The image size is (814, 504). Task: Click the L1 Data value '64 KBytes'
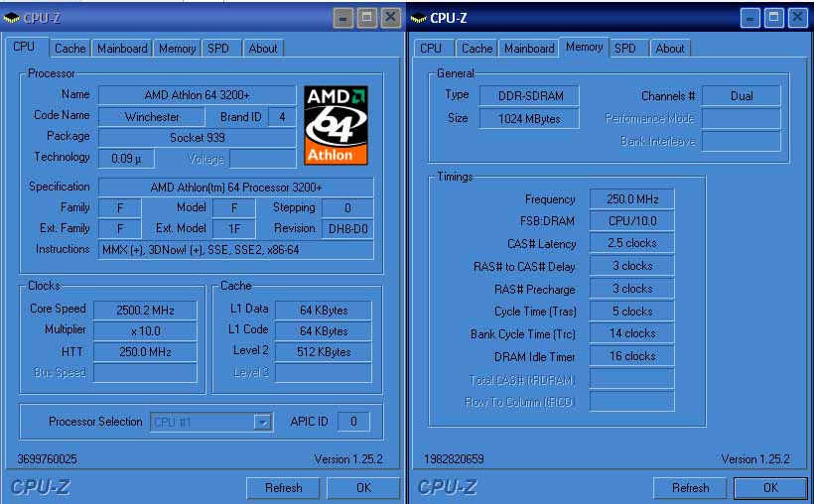pos(324,311)
